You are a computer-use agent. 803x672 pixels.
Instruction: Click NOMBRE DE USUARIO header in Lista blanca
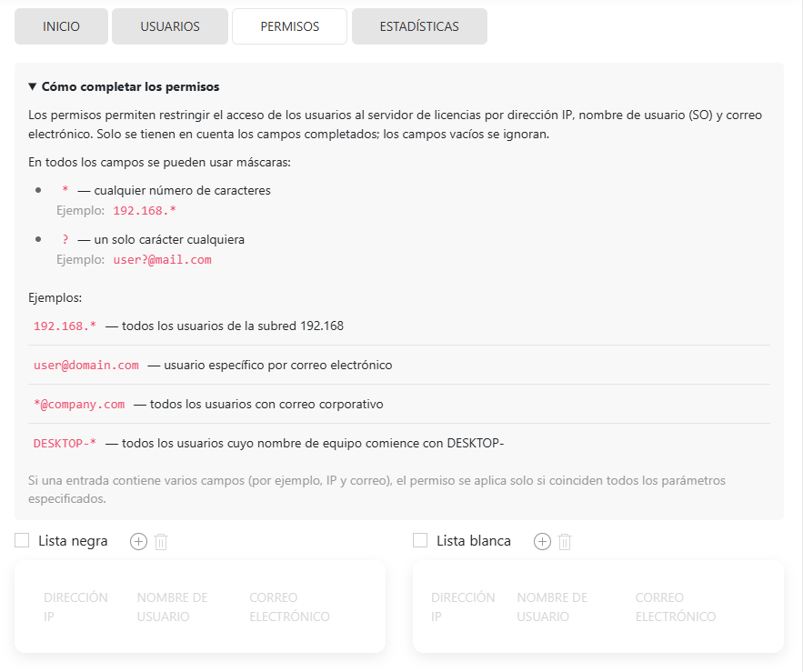[x=552, y=607]
